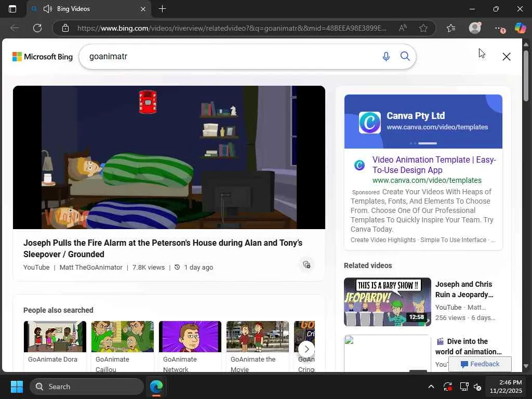Image resolution: width=532 pixels, height=399 pixels.
Task: View site information lock icon
Action: point(65,28)
